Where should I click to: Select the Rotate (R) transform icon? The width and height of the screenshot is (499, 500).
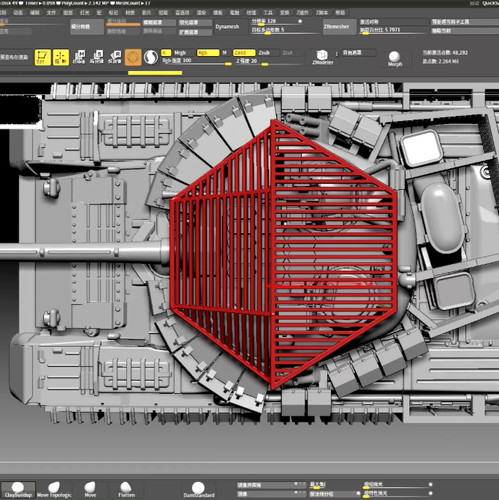tap(115, 57)
